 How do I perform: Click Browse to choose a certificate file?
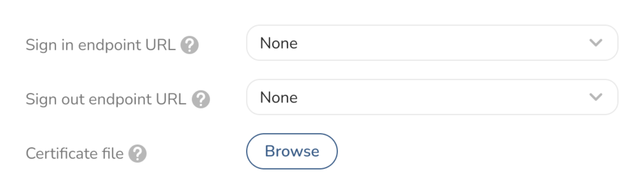pos(292,151)
